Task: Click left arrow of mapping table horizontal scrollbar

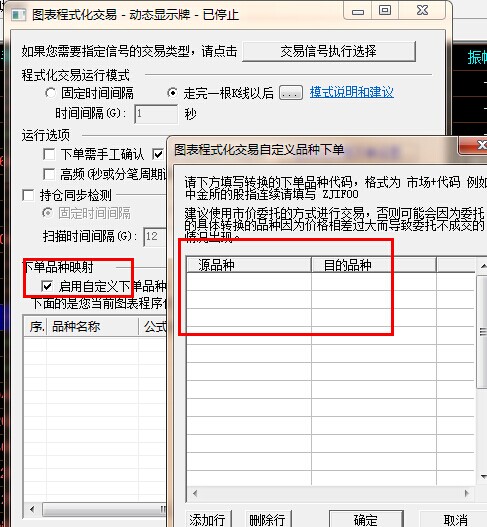Action: (195, 493)
